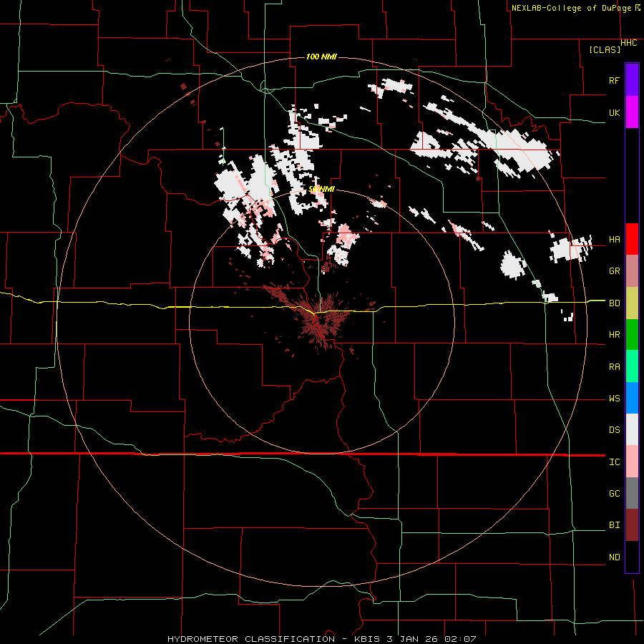Image resolution: width=644 pixels, height=644 pixels.
Task: Click the GR legend label
Action: (x=615, y=271)
